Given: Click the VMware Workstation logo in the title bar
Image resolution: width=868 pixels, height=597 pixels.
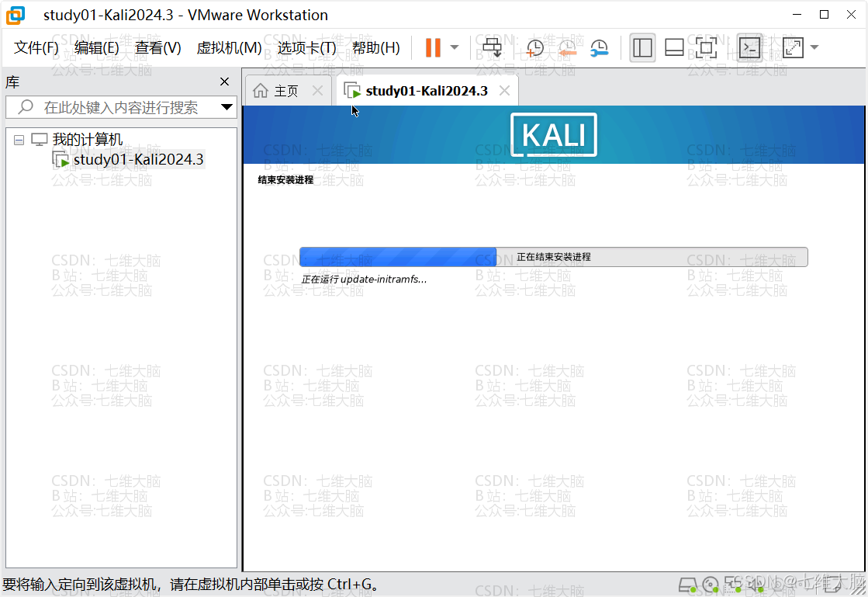Looking at the screenshot, I should [16, 15].
